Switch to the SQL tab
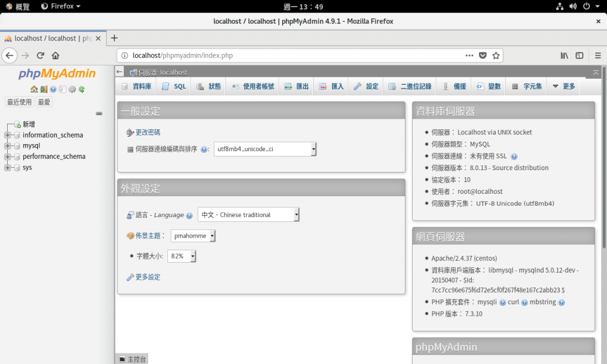Viewport: 607px width, 364px height. point(174,87)
